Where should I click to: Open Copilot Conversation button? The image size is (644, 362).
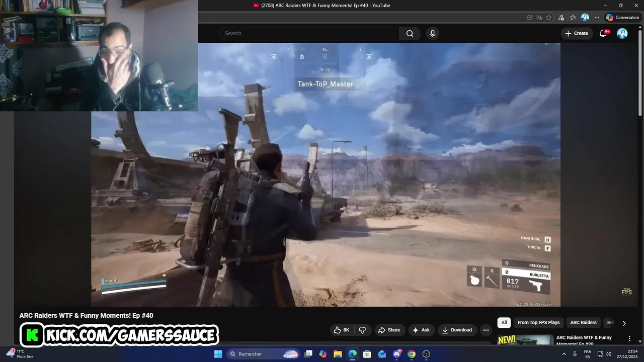622,18
